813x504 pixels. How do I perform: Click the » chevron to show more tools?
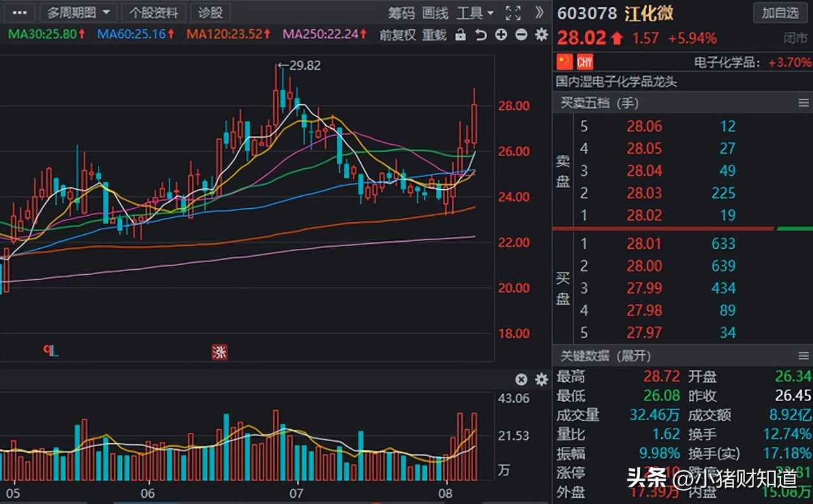coord(539,13)
